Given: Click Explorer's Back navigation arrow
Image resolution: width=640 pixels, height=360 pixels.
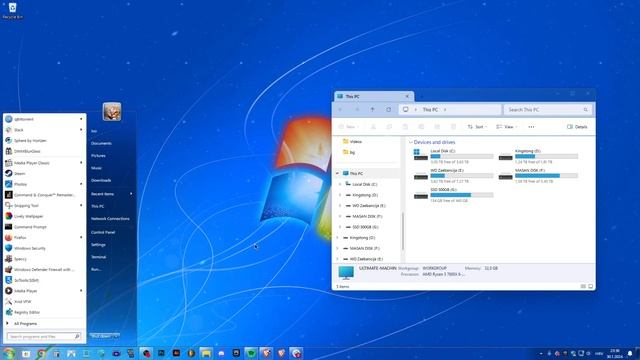Looking at the screenshot, I should (340, 109).
